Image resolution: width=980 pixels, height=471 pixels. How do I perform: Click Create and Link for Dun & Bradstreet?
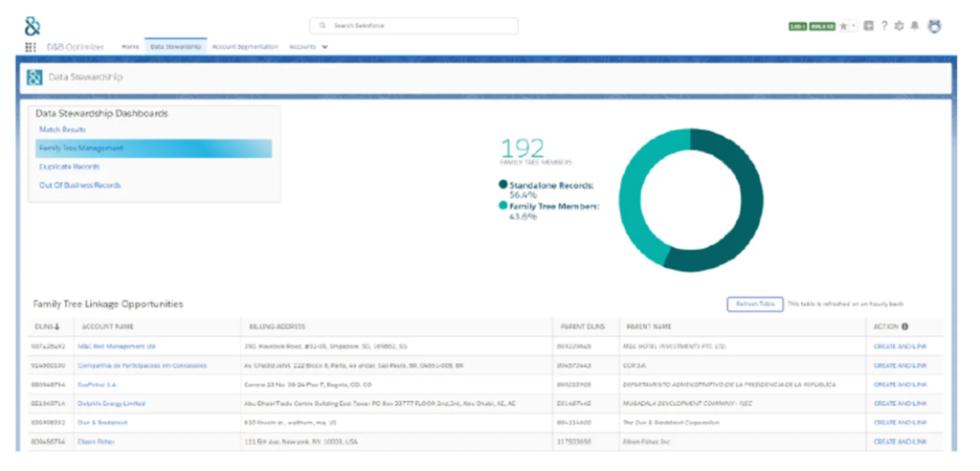pyautogui.click(x=900, y=423)
